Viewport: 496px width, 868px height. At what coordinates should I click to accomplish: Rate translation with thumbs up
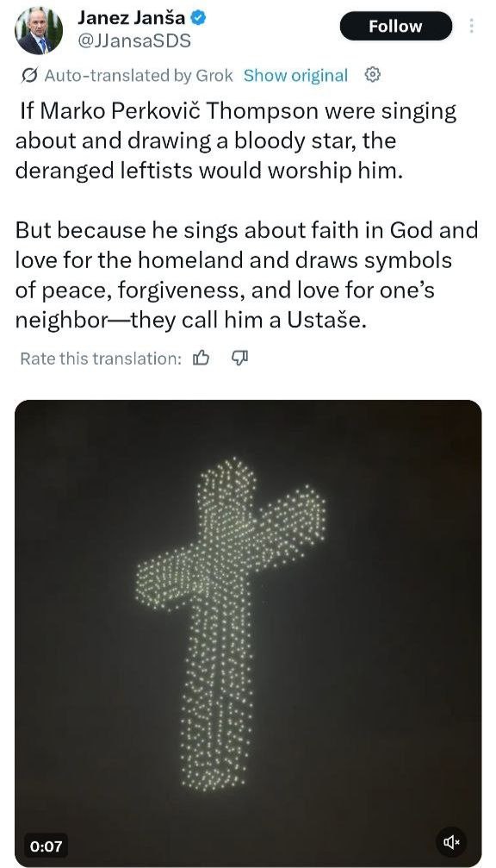(x=201, y=359)
